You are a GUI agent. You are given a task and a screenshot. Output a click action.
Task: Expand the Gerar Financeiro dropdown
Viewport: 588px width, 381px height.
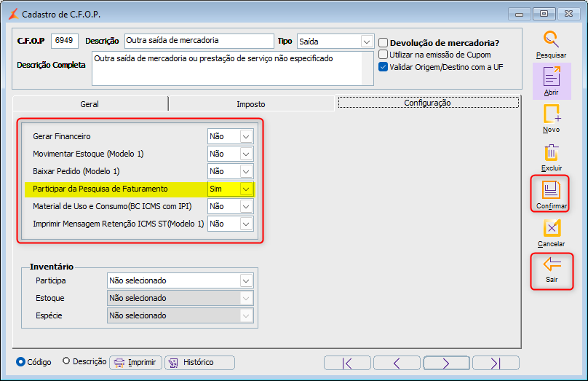click(246, 137)
